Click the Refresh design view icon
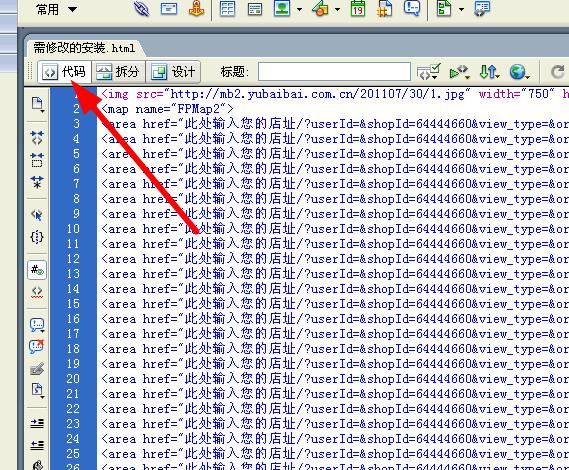 point(558,71)
